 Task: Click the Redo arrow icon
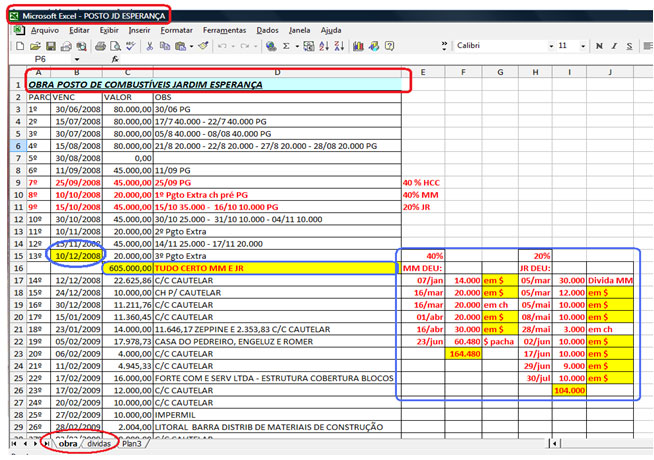(245, 46)
